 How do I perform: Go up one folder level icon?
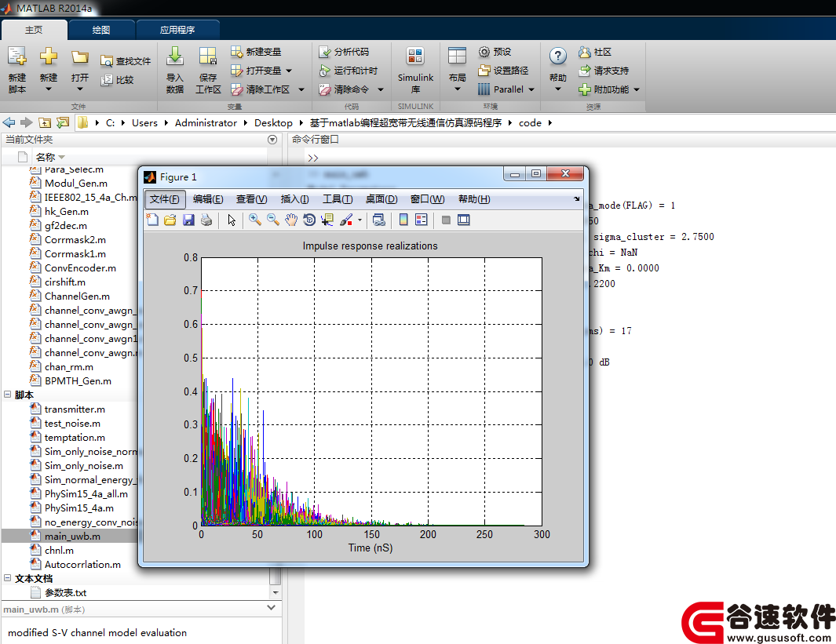point(45,122)
